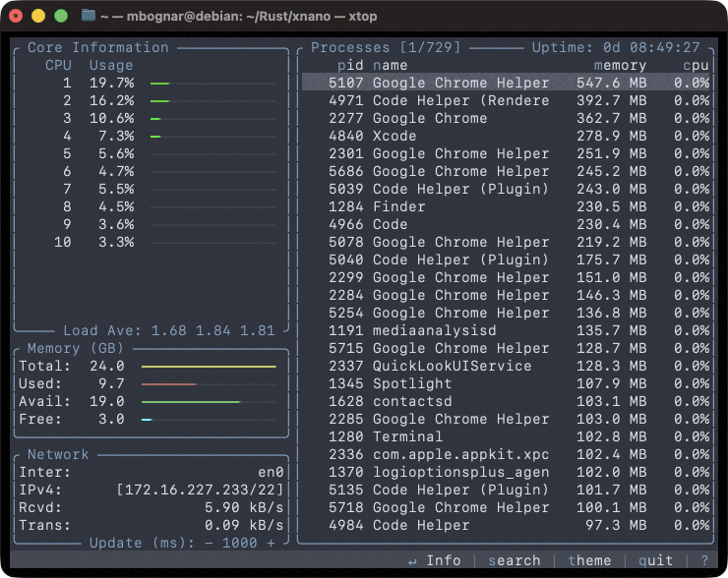Select process 2284 Google Chrome Helper
The height and width of the screenshot is (578, 728).
click(x=506, y=295)
